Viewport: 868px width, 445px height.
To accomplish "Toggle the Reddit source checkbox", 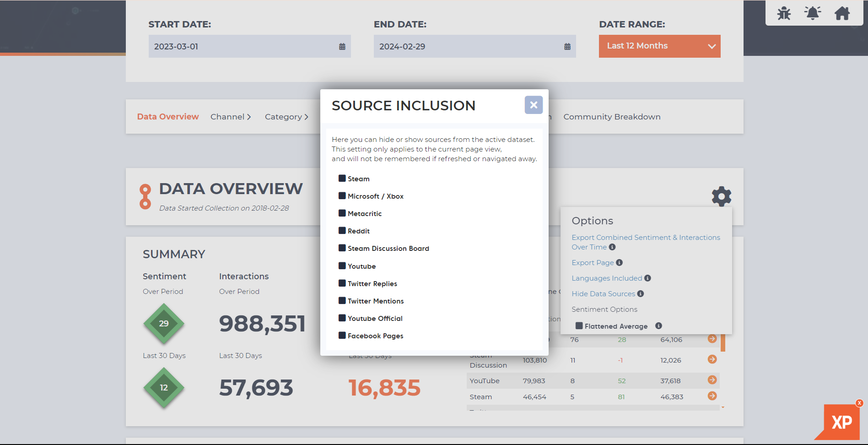I will point(342,230).
